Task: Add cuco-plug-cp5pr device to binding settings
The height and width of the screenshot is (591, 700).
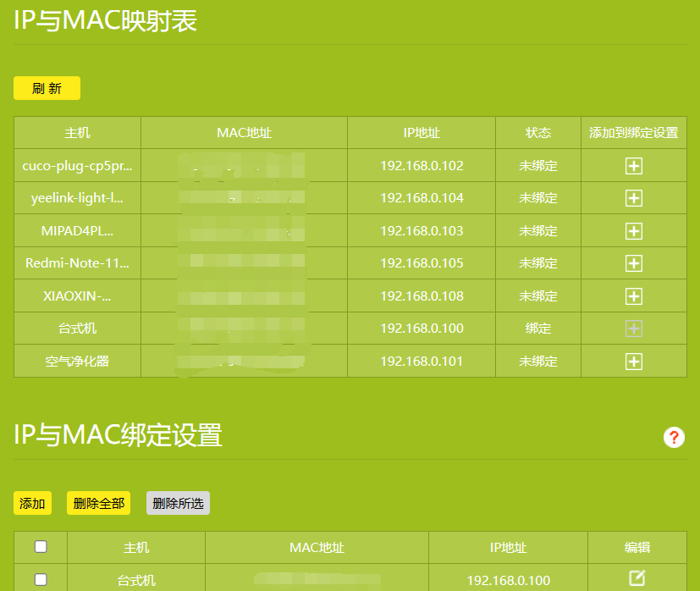Action: [633, 166]
